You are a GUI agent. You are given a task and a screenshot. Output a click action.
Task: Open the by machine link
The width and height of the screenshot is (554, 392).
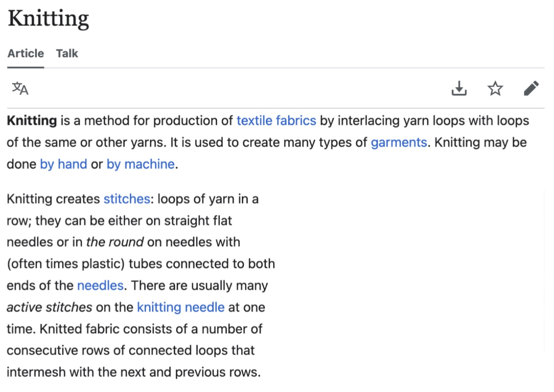coord(140,164)
